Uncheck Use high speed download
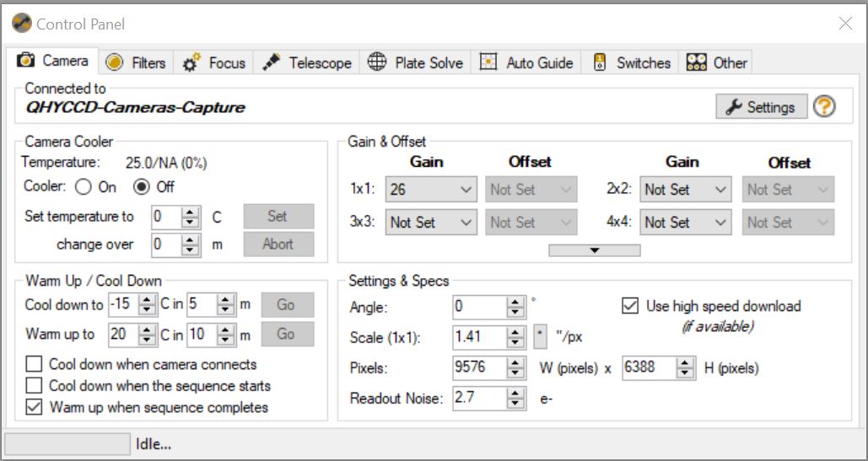Screen dimensions: 868x461 coord(629,306)
